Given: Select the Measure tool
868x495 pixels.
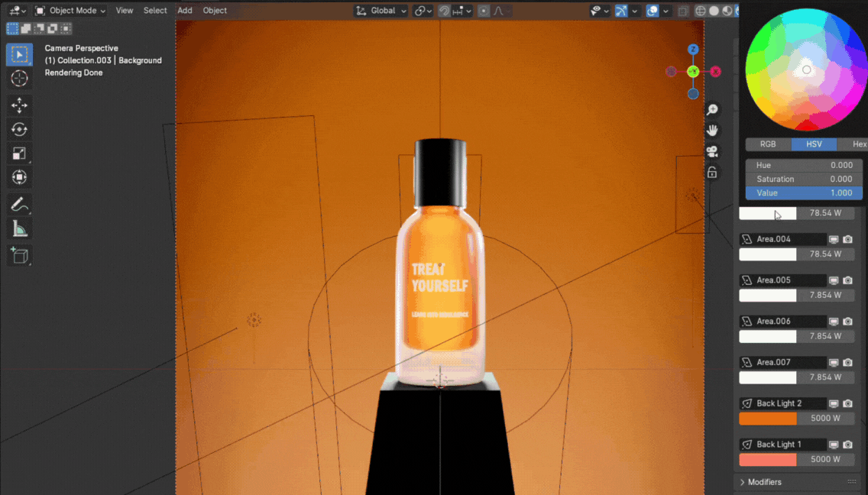Looking at the screenshot, I should click(x=19, y=228).
